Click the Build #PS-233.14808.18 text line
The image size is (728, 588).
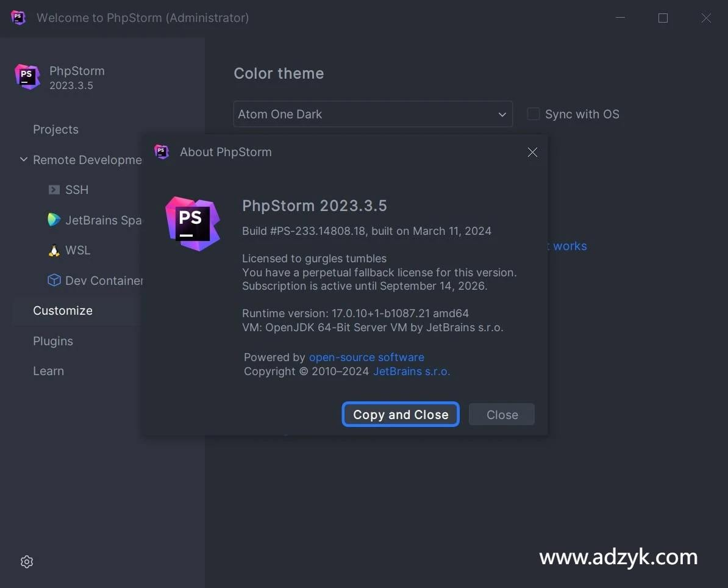[x=366, y=231]
